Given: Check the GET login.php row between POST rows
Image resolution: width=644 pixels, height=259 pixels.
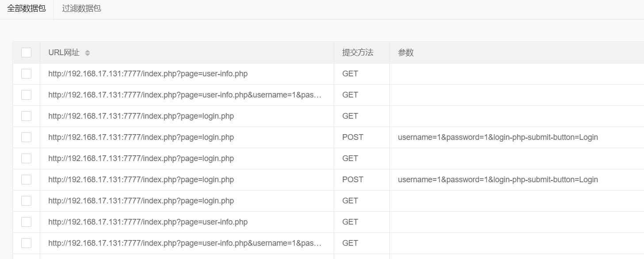Looking at the screenshot, I should point(27,158).
